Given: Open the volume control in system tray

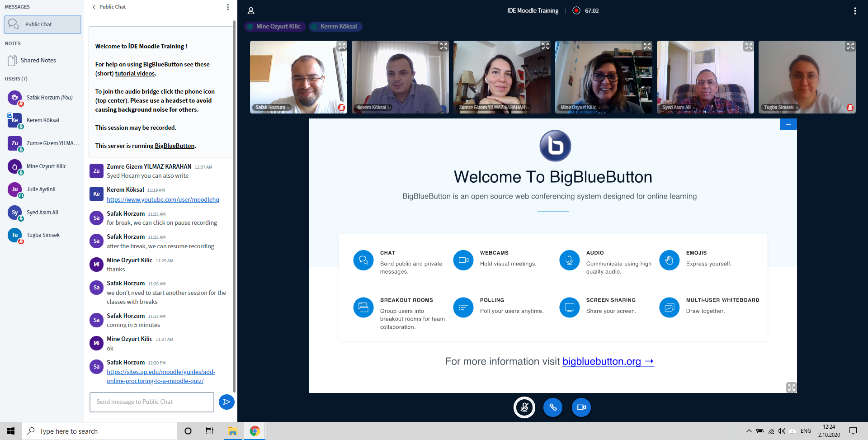Looking at the screenshot, I should point(782,431).
